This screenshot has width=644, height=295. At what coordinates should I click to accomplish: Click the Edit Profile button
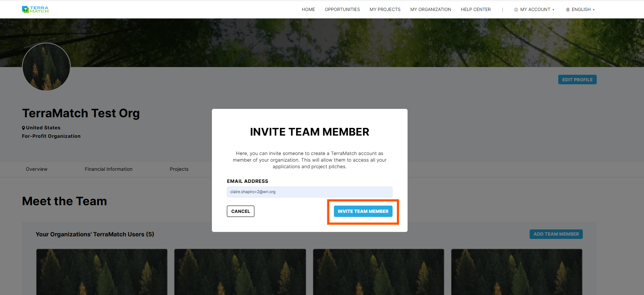coord(577,80)
